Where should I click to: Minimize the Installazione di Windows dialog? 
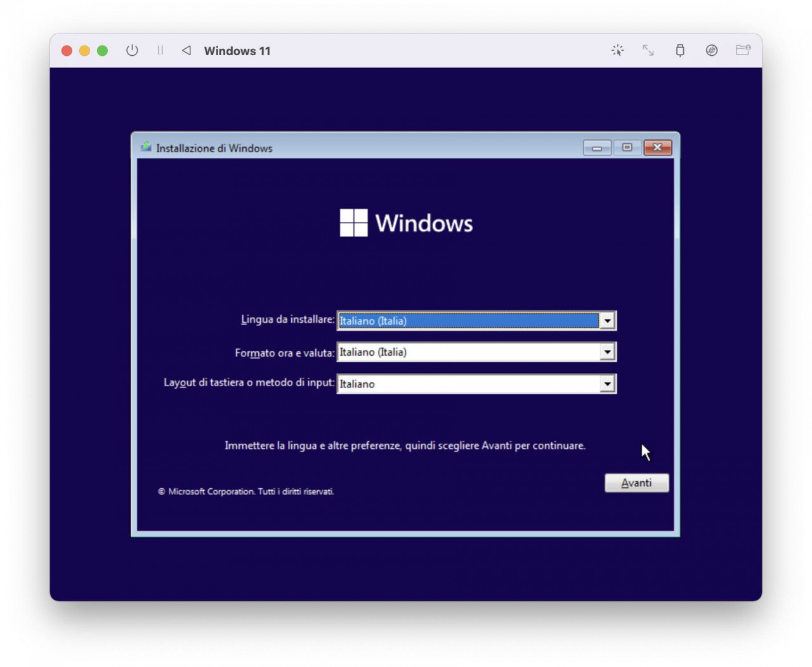(597, 148)
